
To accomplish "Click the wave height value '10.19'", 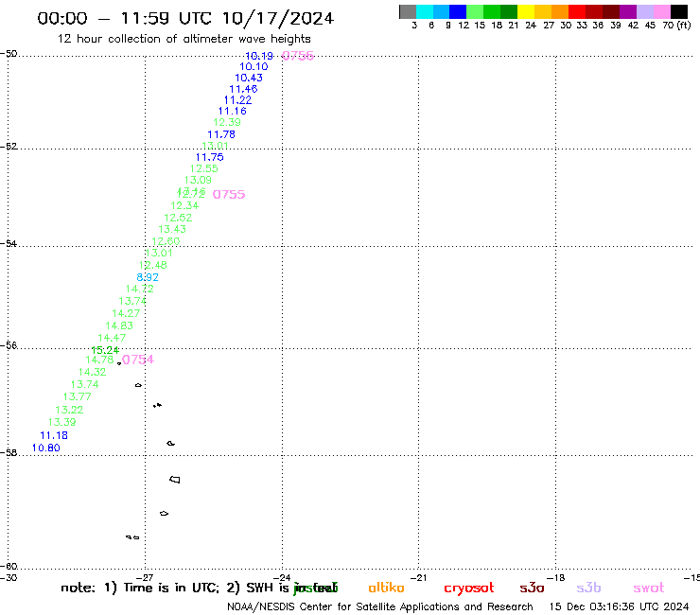I will click(x=259, y=56).
